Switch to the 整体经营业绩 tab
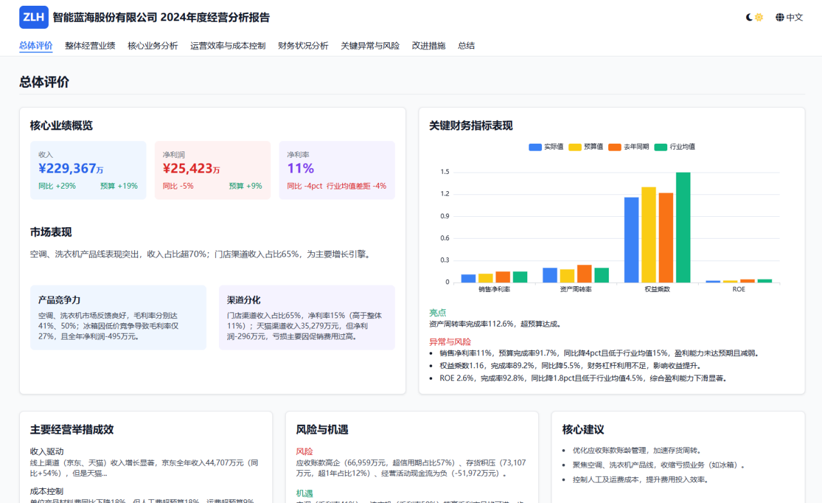This screenshot has width=822, height=504. click(90, 46)
